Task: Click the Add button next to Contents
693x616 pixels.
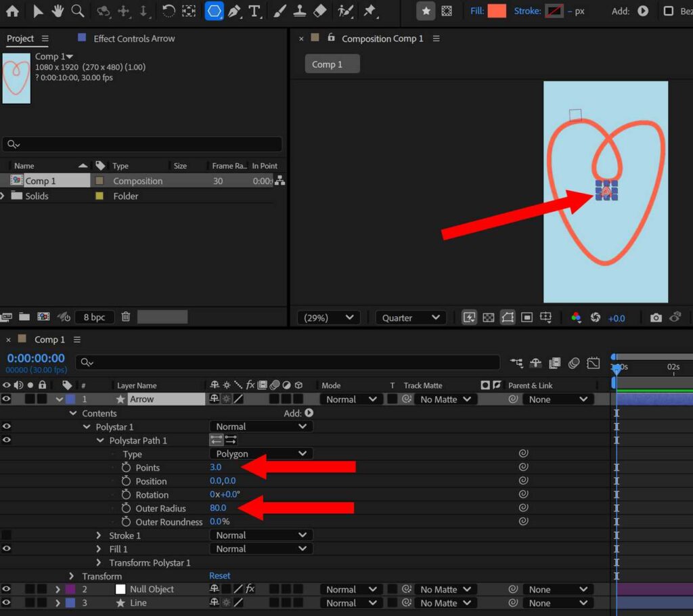Action: 309,412
